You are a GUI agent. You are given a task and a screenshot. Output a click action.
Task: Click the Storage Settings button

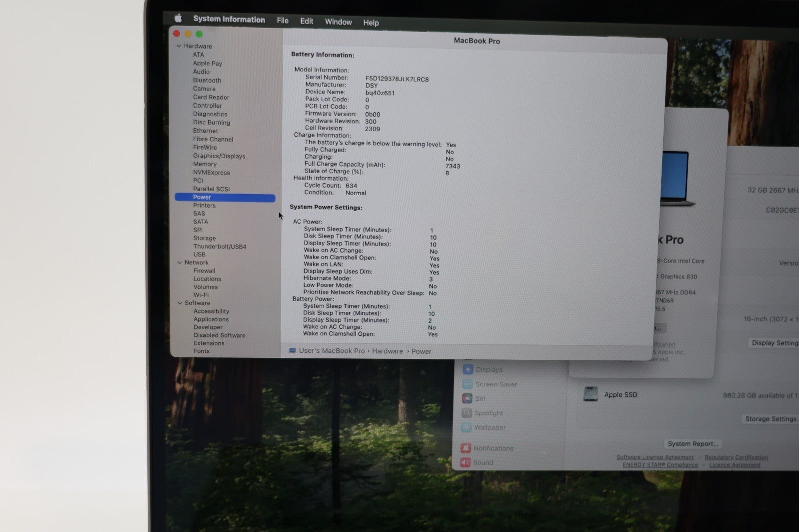pos(771,419)
